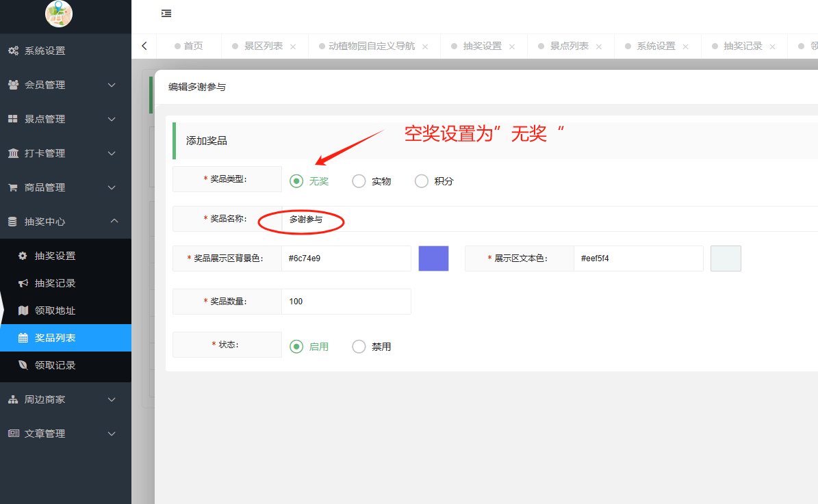Close the 景点列表 tab
The height and width of the screenshot is (504, 818).
599,47
